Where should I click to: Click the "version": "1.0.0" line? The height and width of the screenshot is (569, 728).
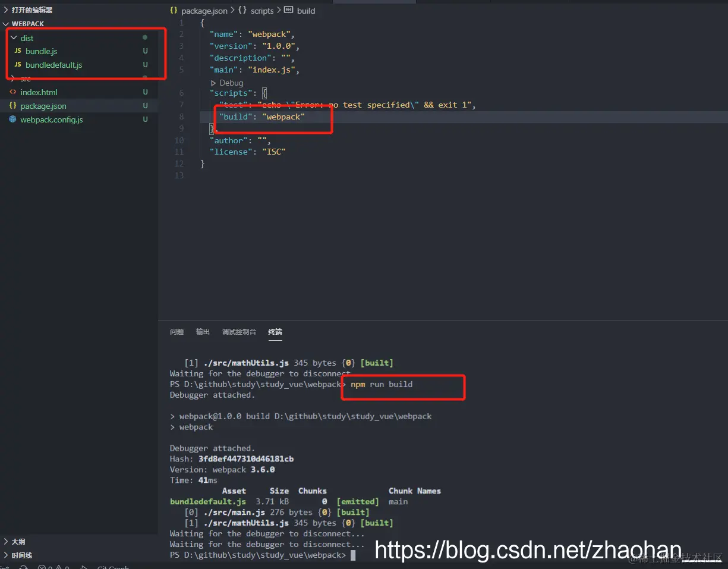(x=254, y=46)
